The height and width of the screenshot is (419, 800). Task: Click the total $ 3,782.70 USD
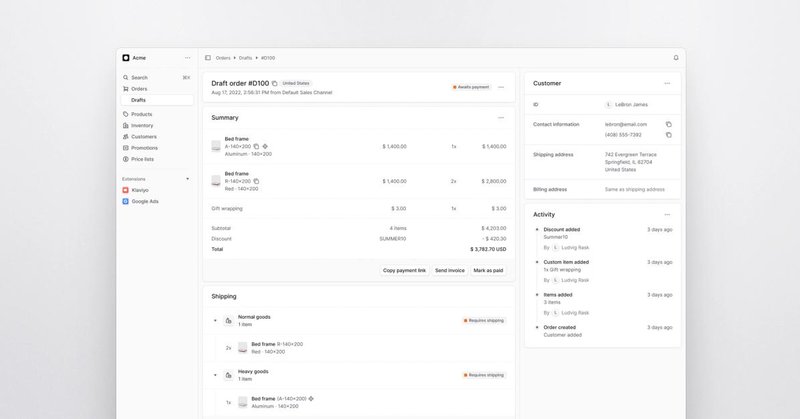coord(488,250)
